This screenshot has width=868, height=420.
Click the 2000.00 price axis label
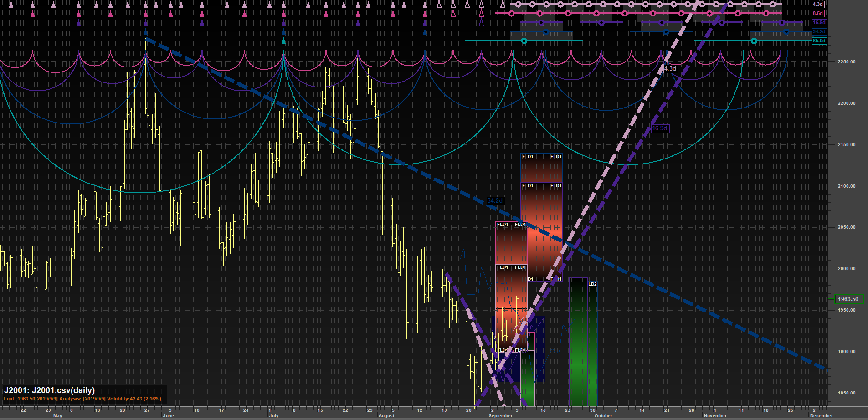(847, 269)
